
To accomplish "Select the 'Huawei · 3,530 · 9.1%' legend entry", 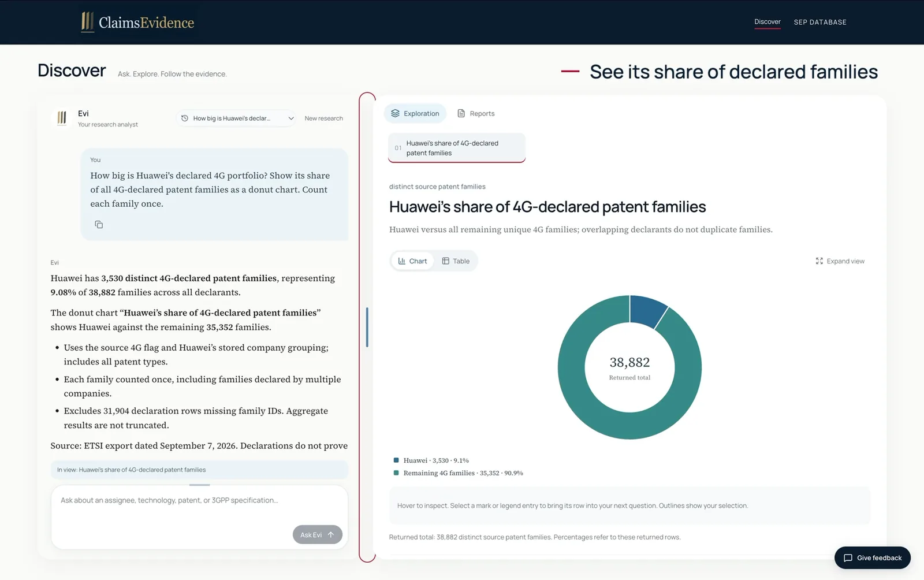I will pyautogui.click(x=436, y=460).
